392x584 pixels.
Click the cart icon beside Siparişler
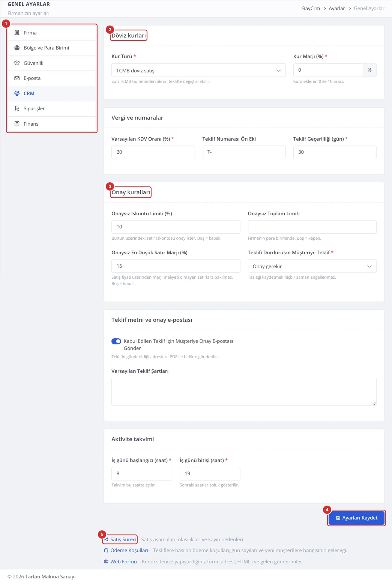point(17,109)
